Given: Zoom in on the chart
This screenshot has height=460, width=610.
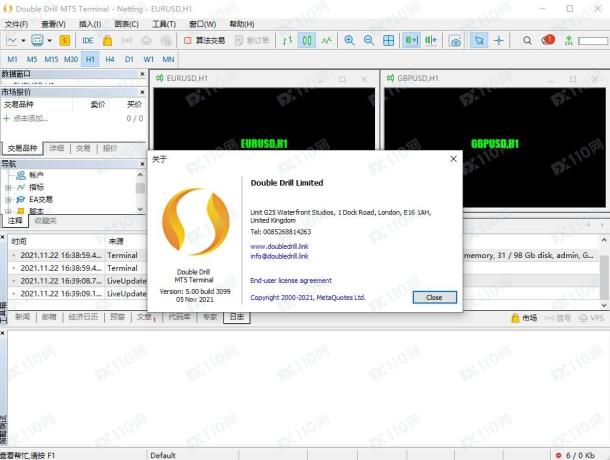Looking at the screenshot, I should (349, 40).
